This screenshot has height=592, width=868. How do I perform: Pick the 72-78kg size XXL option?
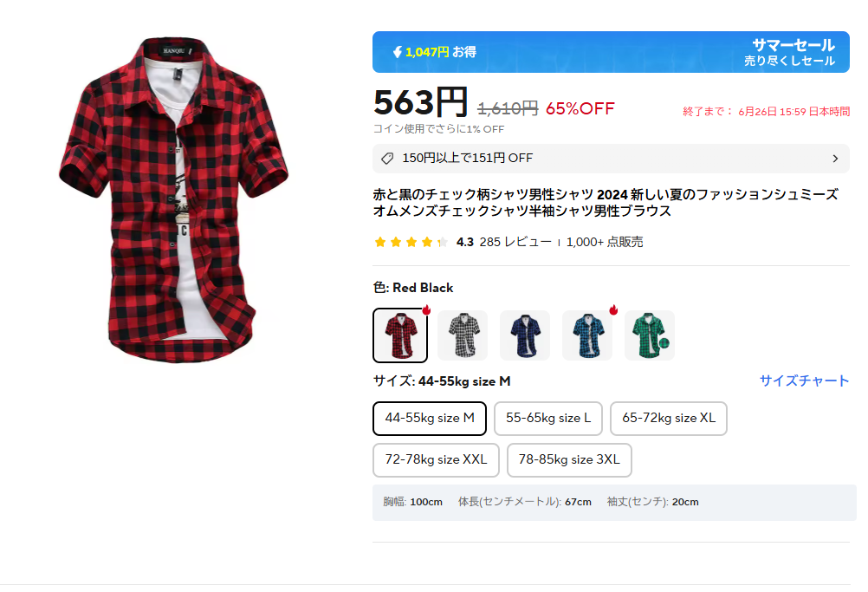437,460
